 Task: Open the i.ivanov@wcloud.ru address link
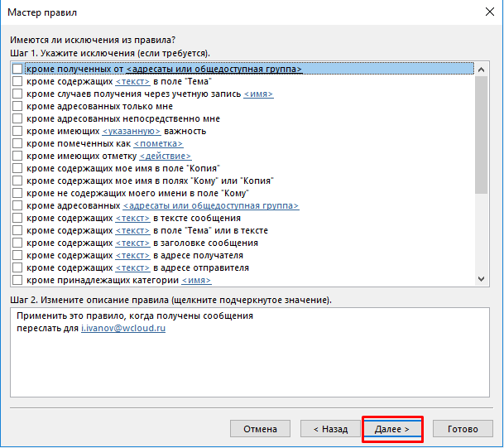(123, 329)
